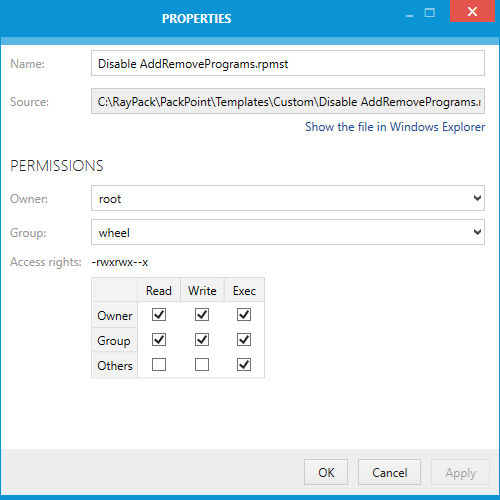
Task: Select the access rights string -rwxrwx--x
Action: click(x=120, y=262)
